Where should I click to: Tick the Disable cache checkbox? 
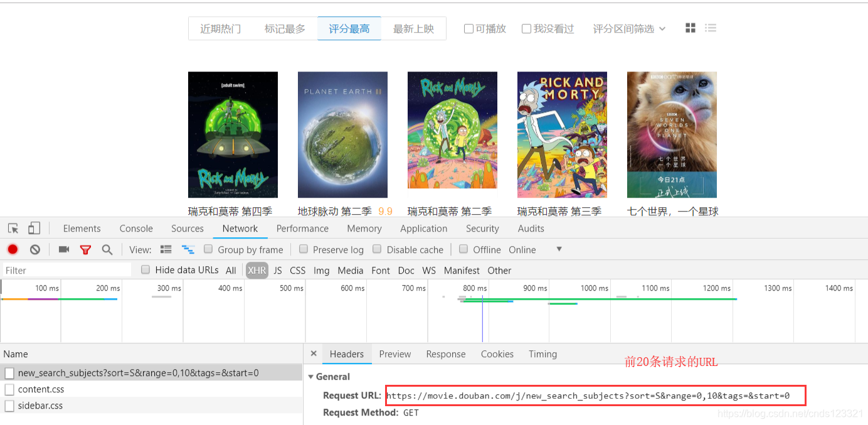pos(377,249)
